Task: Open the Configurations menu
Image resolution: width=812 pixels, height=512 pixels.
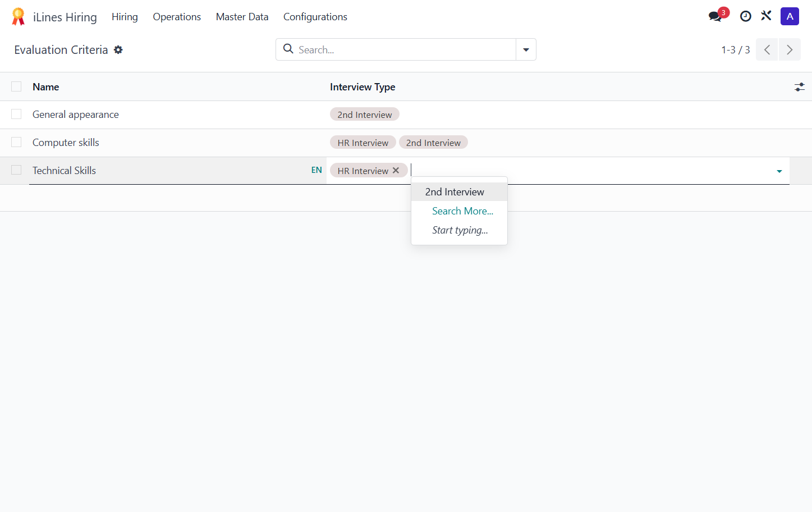Action: pyautogui.click(x=315, y=17)
